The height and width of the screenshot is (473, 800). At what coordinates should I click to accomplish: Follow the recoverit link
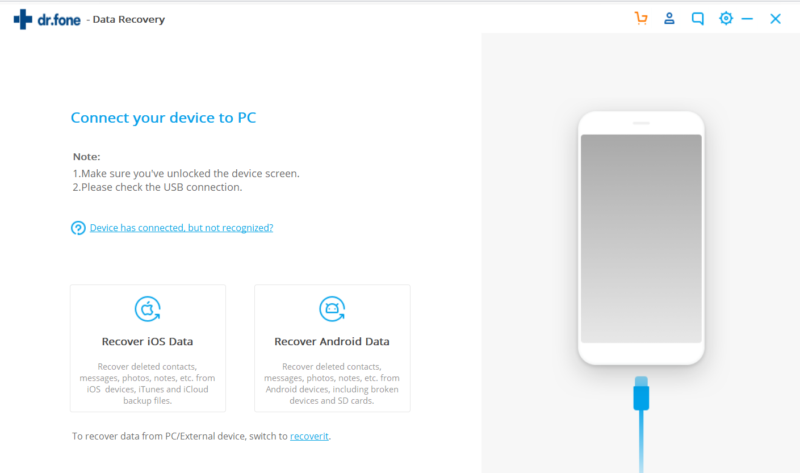309,436
